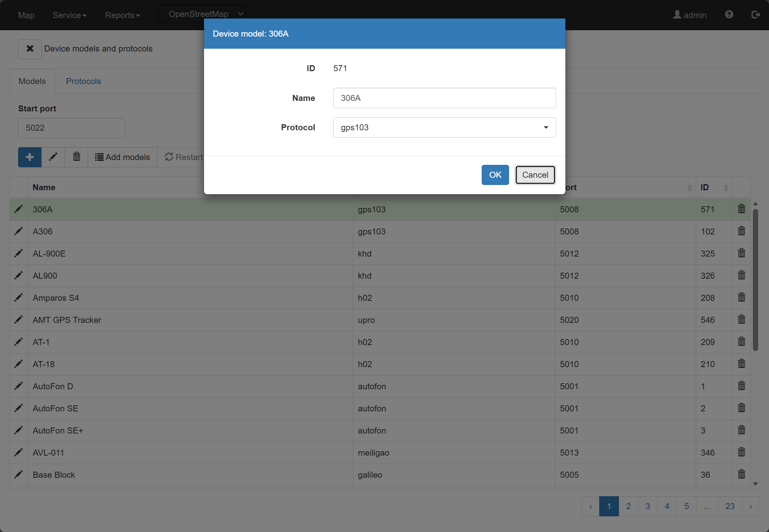Click the trash delete icon in the toolbar

[x=76, y=157]
